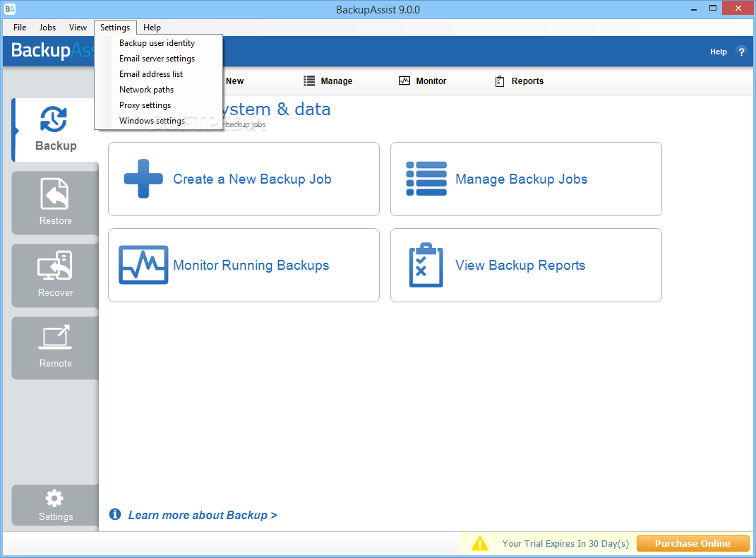Open the View menu
756x558 pixels.
click(x=78, y=28)
